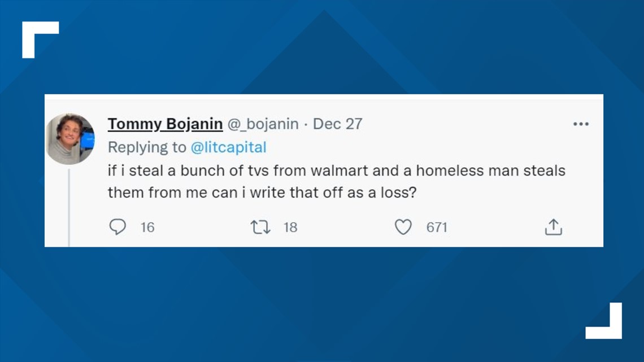Open the Dec 27 timestamp
The height and width of the screenshot is (362, 644).
pyautogui.click(x=338, y=124)
